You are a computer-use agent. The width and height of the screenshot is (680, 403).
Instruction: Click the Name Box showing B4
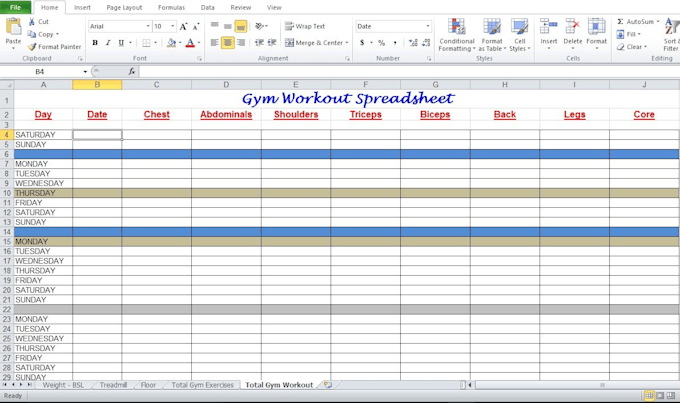[42, 72]
